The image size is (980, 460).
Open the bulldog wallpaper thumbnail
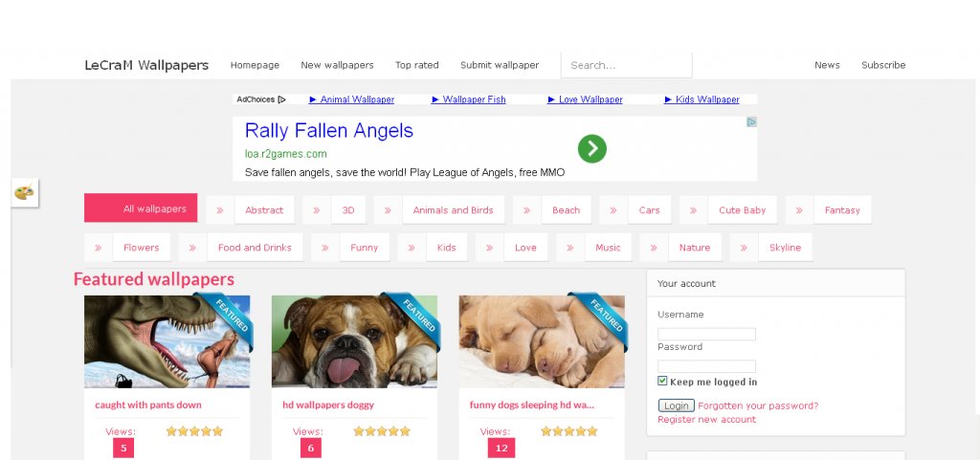tap(354, 341)
